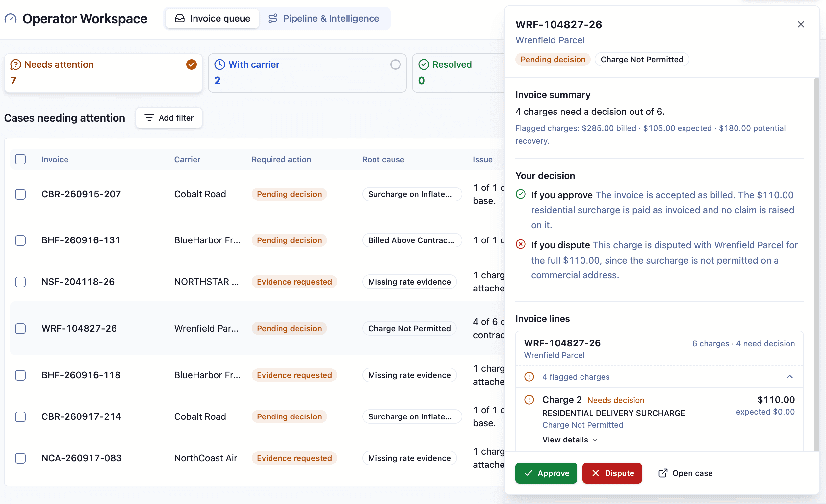Click the Charge Not Permitted tag in panel header
826x504 pixels.
[x=642, y=59]
